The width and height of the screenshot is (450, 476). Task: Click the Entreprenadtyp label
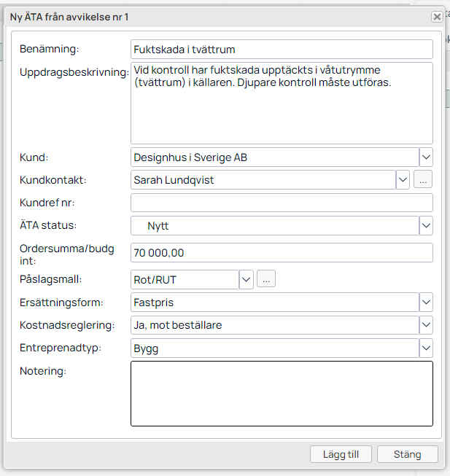pyautogui.click(x=61, y=348)
